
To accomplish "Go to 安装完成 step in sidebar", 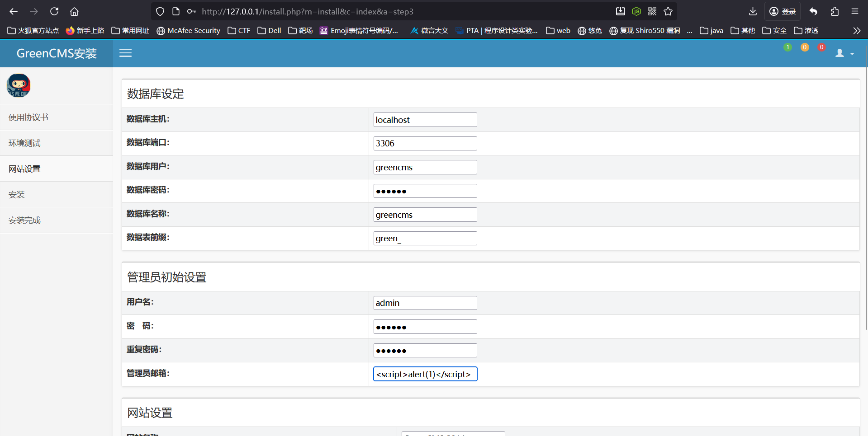I will (24, 220).
